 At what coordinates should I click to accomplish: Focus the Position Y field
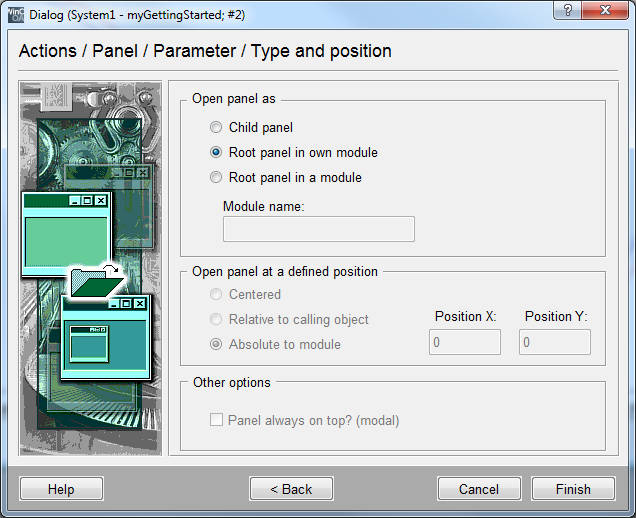click(555, 342)
